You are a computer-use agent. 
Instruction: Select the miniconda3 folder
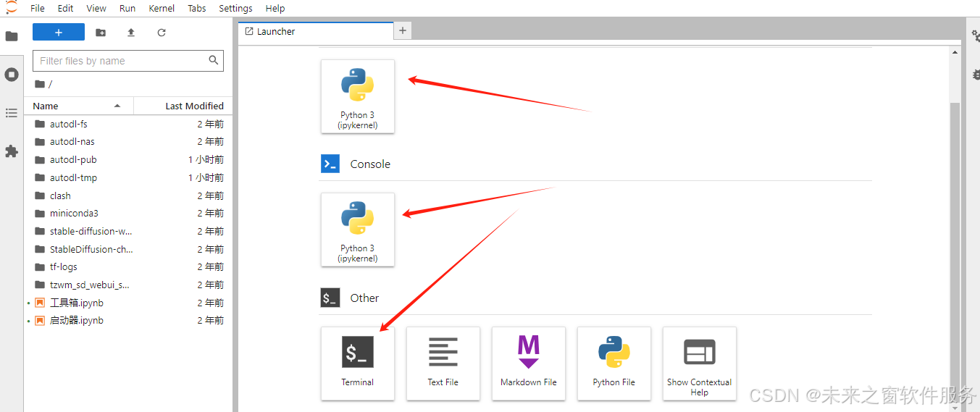[x=128, y=213]
